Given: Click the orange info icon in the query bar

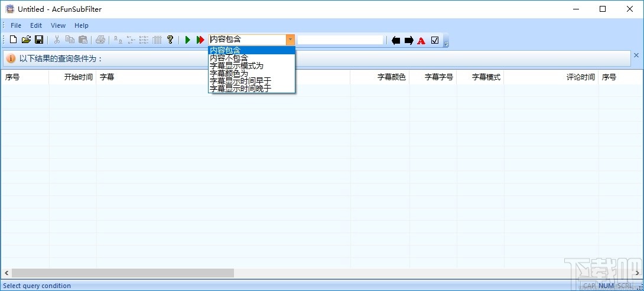Looking at the screenshot, I should pyautogui.click(x=11, y=58).
